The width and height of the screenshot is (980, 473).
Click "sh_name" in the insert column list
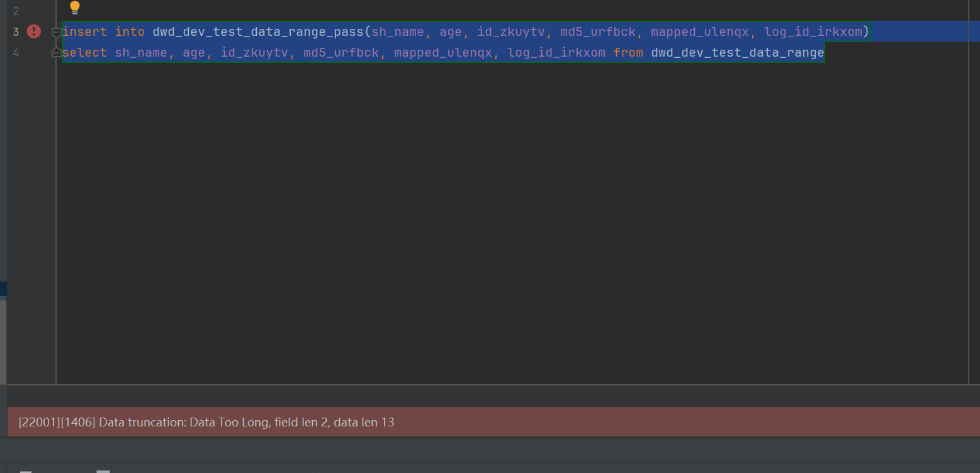398,31
